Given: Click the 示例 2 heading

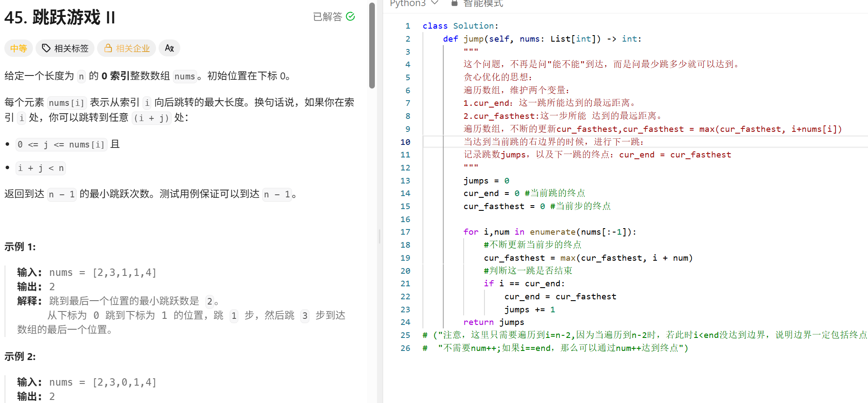Looking at the screenshot, I should (20, 357).
